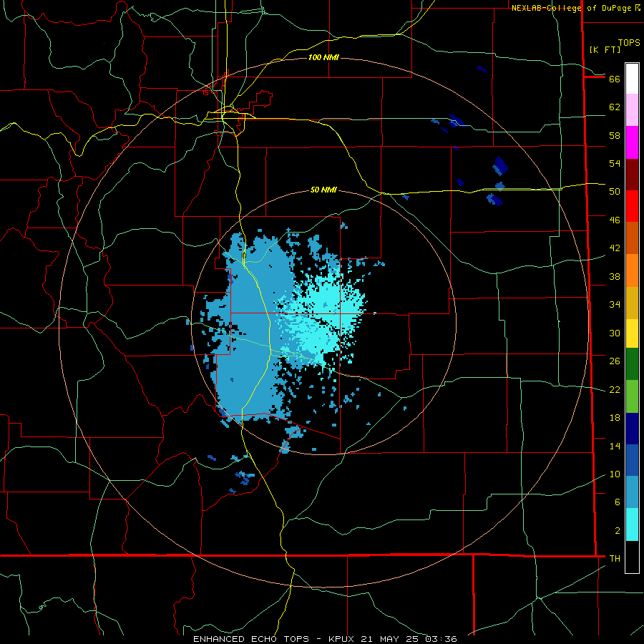The height and width of the screenshot is (644, 644).
Task: Select the 66 legend value
Action: (615, 79)
